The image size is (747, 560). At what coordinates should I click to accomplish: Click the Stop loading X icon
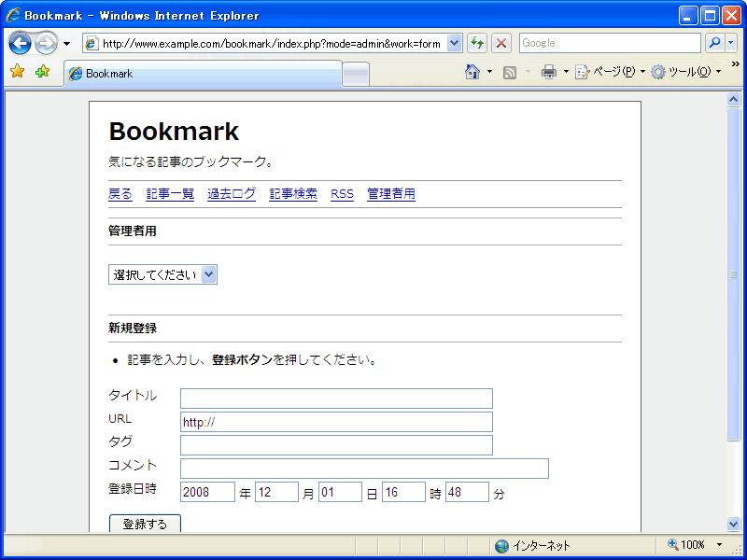coord(501,43)
